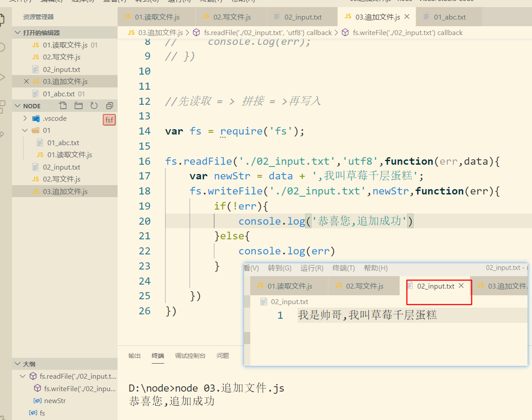
Task: Close the active 03.追加文件.js editor tab
Action: (407, 16)
